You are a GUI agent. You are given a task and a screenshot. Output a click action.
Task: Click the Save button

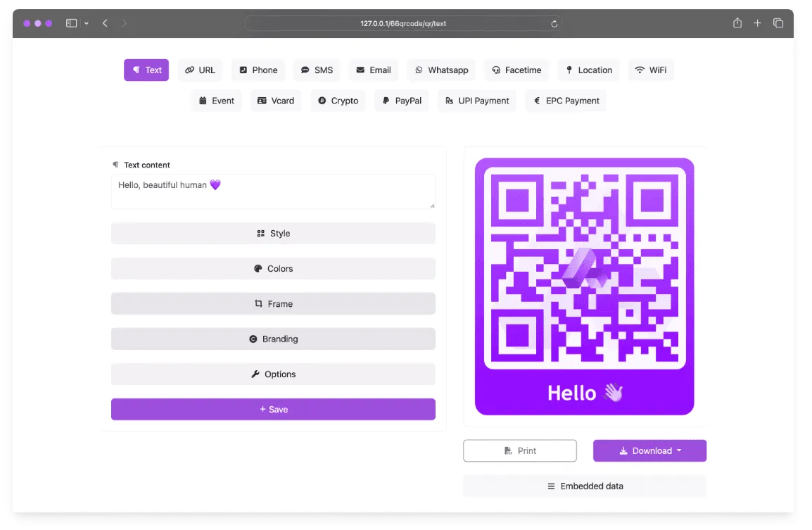pos(273,409)
